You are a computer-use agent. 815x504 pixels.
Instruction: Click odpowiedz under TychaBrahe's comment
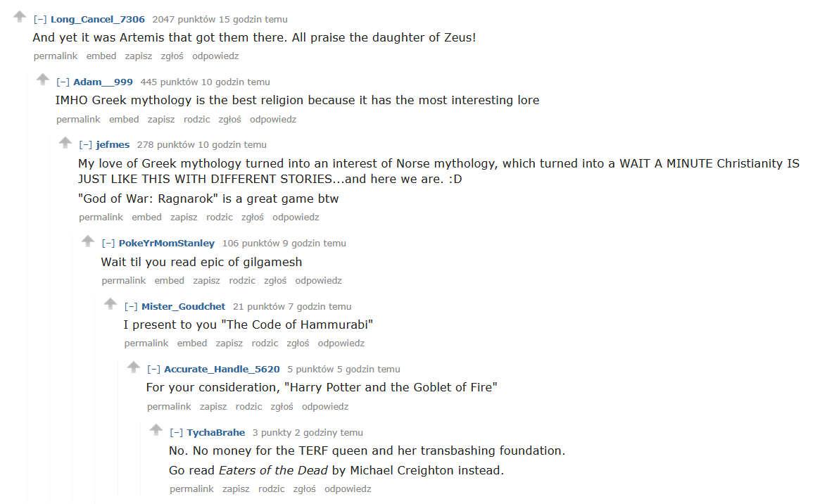point(348,489)
